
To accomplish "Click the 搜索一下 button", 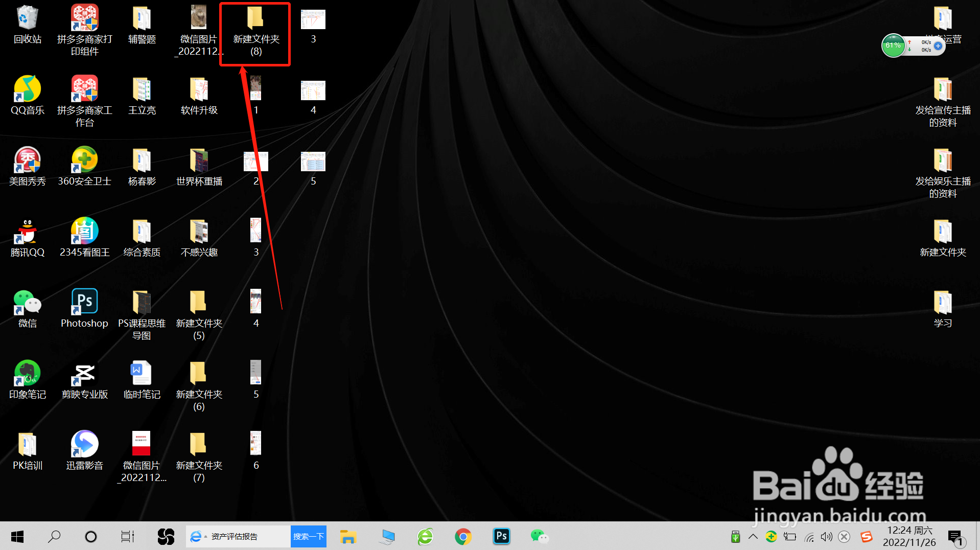I will (309, 536).
